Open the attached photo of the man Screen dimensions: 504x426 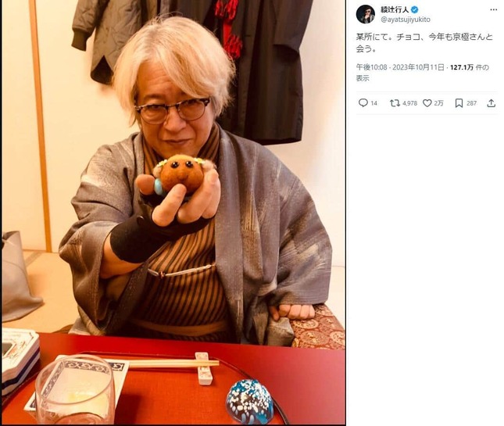173,212
